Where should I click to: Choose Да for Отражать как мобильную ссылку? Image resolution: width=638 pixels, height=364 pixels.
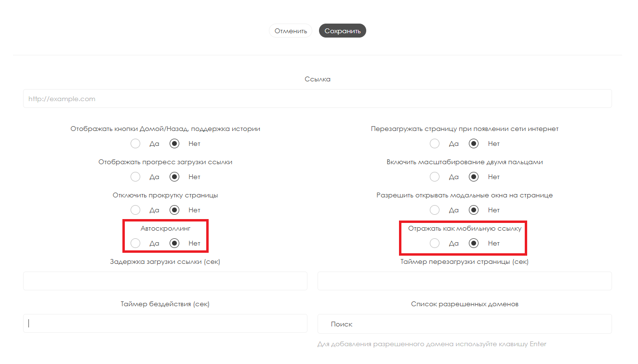[435, 243]
